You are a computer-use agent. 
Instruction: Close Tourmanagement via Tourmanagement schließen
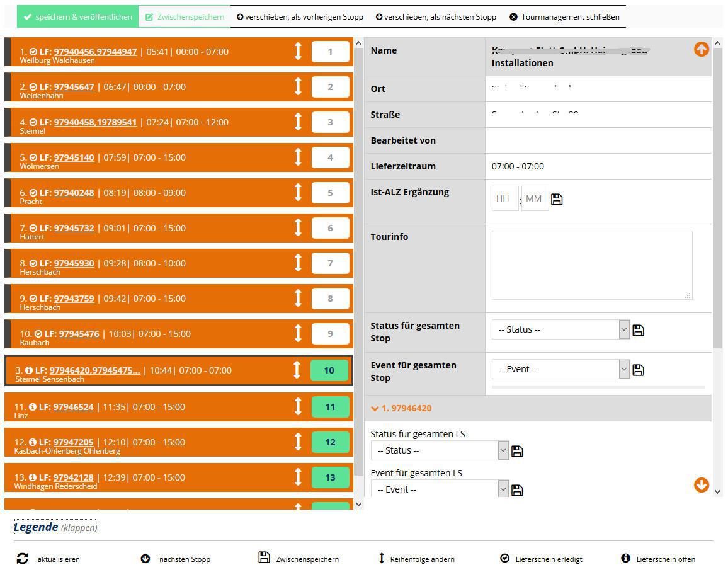564,17
